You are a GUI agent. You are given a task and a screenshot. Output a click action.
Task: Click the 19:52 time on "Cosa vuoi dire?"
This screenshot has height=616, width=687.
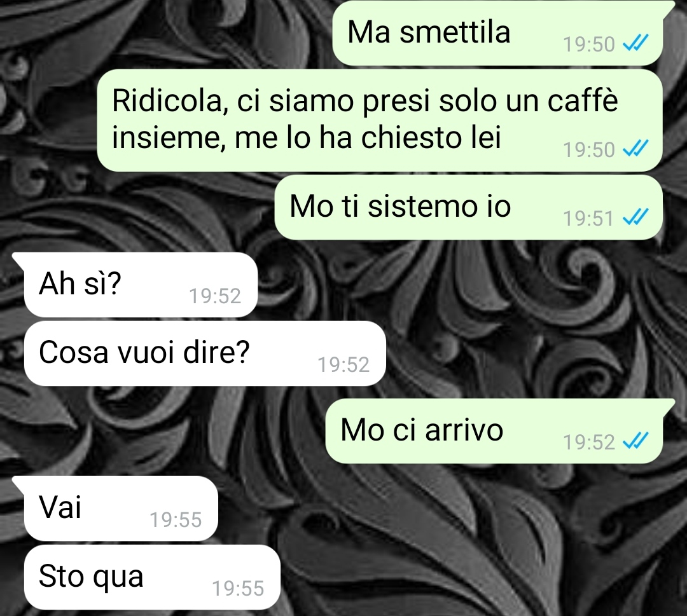click(343, 364)
